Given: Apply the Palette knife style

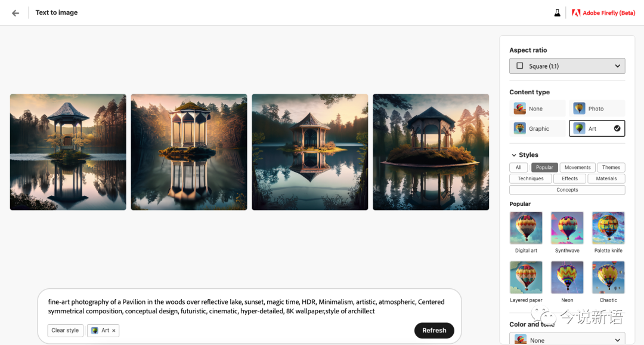Looking at the screenshot, I should [x=608, y=228].
